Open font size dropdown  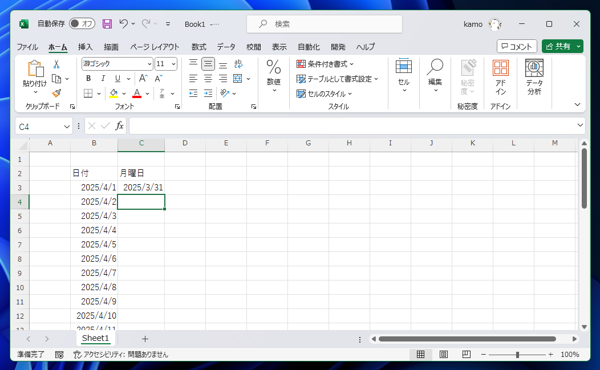[174, 64]
